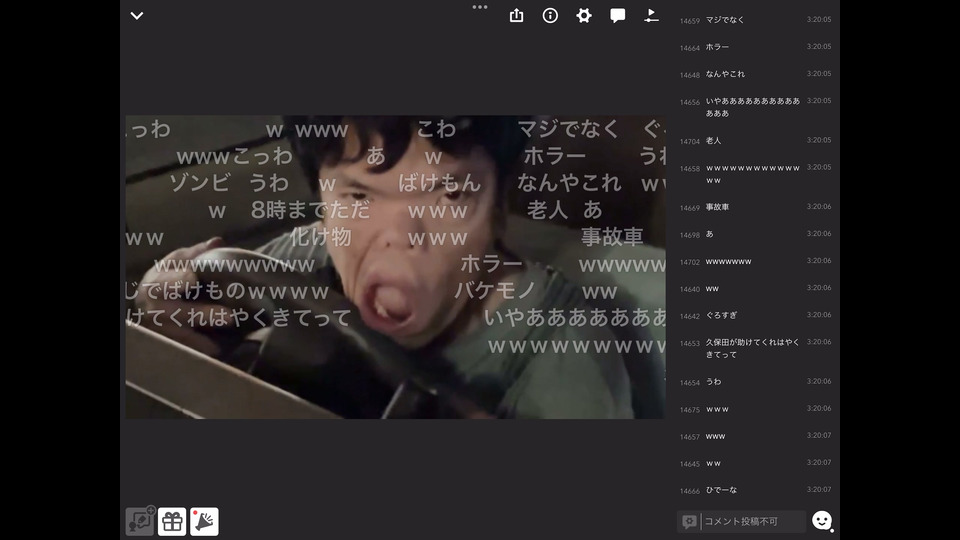Image resolution: width=960 pixels, height=540 pixels.
Task: Select comment 14654 うわ
Action: click(x=756, y=381)
